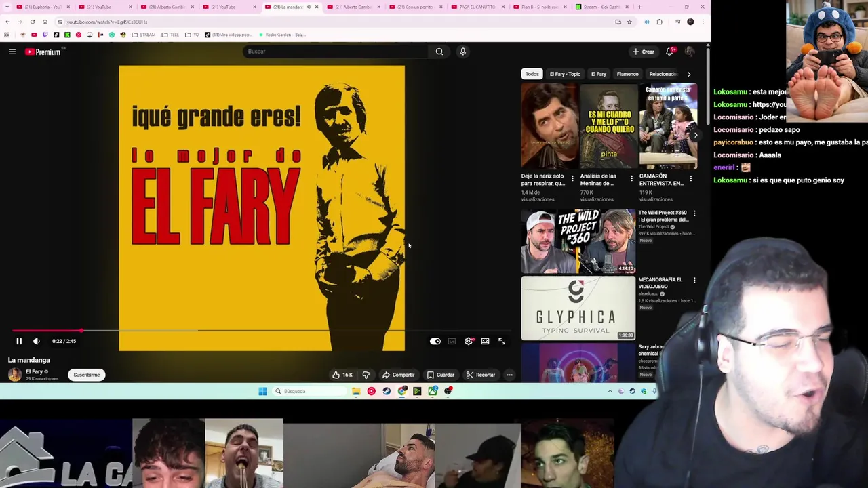The image size is (868, 488).
Task: Open options for 'CAMARÓN ENTREVISTA' Short
Action: click(690, 179)
